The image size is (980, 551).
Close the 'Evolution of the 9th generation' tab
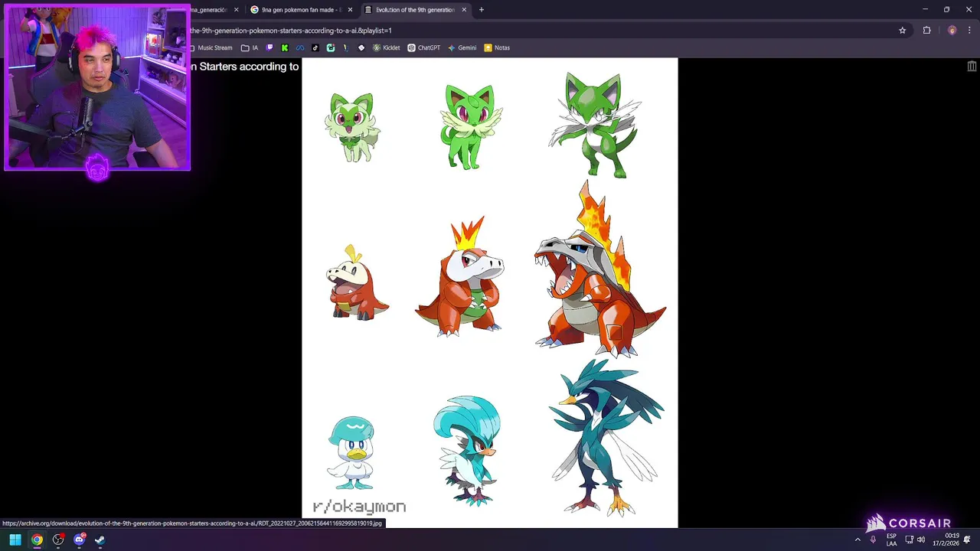click(464, 10)
